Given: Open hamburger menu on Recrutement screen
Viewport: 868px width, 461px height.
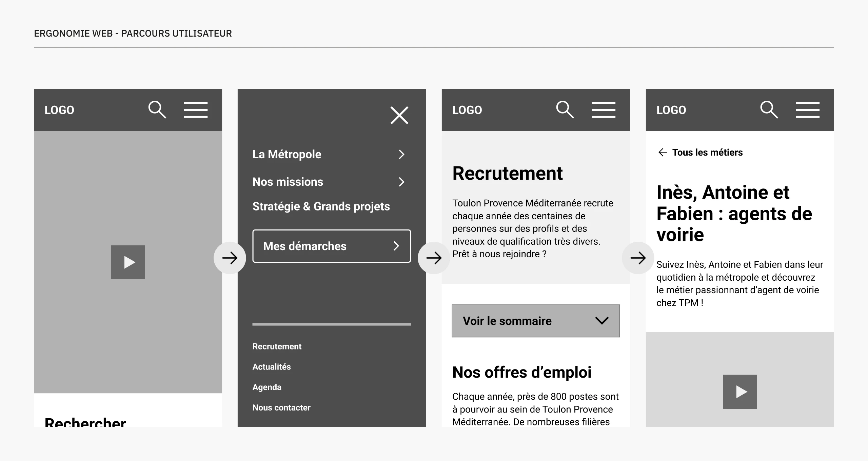Looking at the screenshot, I should click(x=604, y=110).
